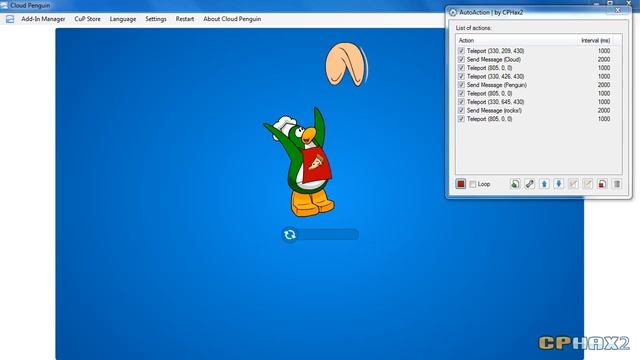Click the fortune cookie graphic
Viewport: 640px width, 360px height.
point(346,64)
